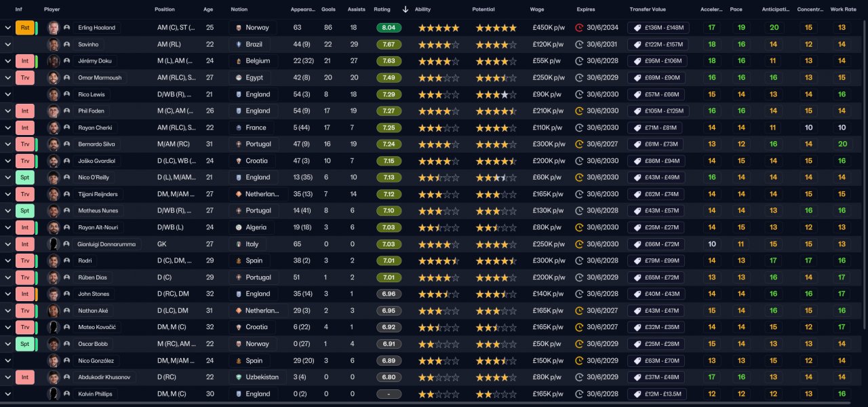Screen dimensions: 868x407
Task: Click Omar Marmoush's appearances 42 (8)
Action: 302,77
